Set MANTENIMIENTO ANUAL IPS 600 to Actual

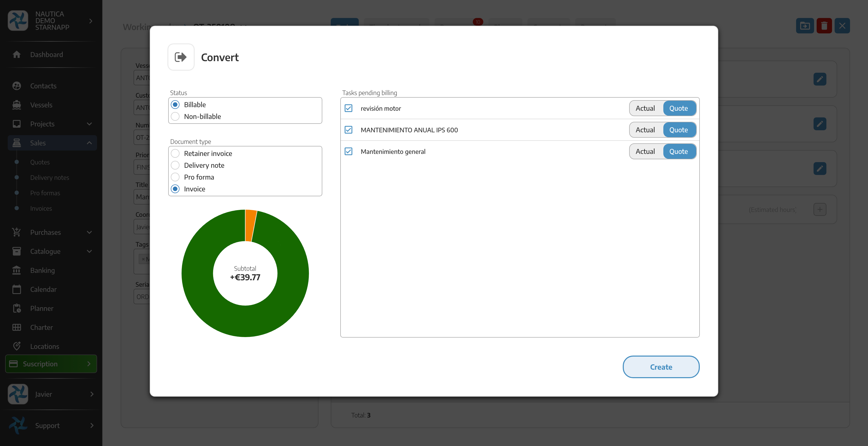click(646, 130)
